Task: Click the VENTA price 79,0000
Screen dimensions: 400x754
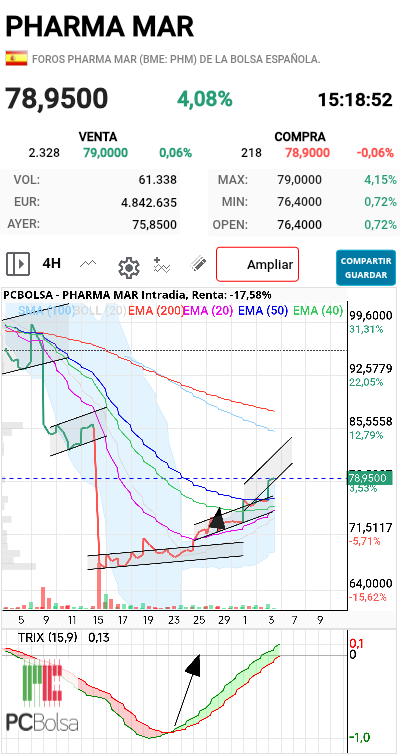Action: (105, 153)
